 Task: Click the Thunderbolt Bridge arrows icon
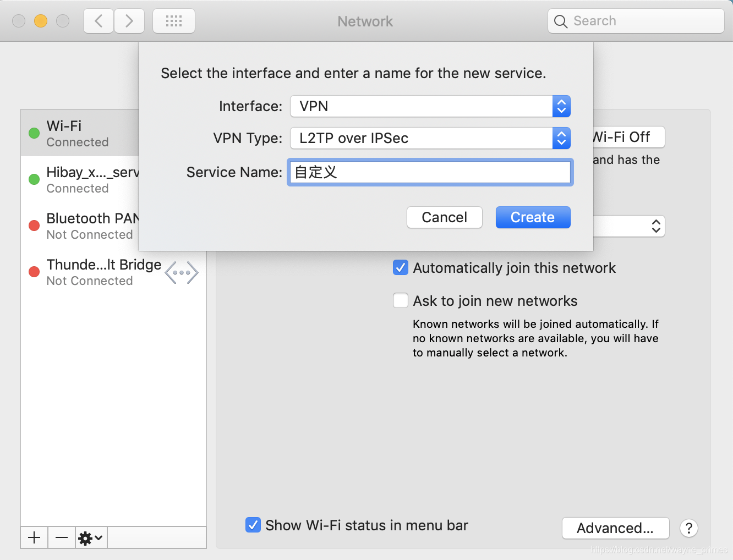coord(182,272)
